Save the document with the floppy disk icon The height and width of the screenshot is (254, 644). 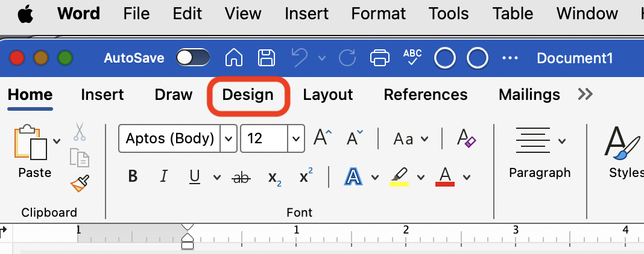(266, 58)
